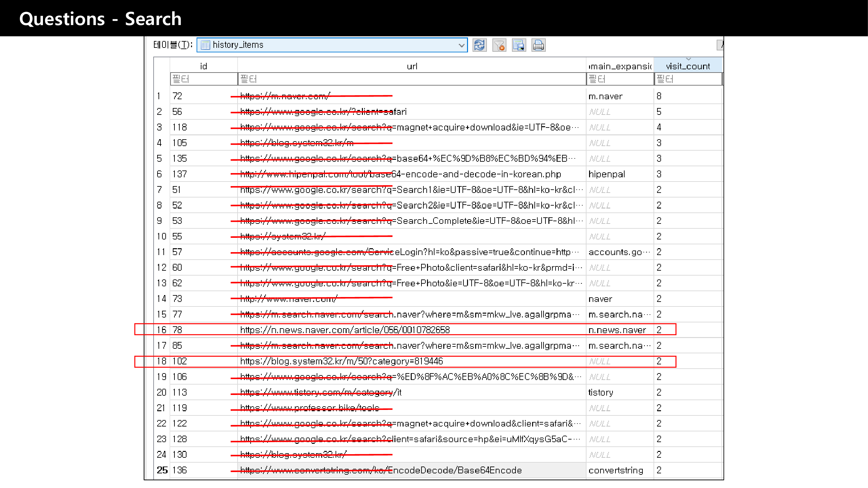Click the visit_count column sort arrow
Image resolution: width=868 pixels, height=488 pixels.
point(688,59)
